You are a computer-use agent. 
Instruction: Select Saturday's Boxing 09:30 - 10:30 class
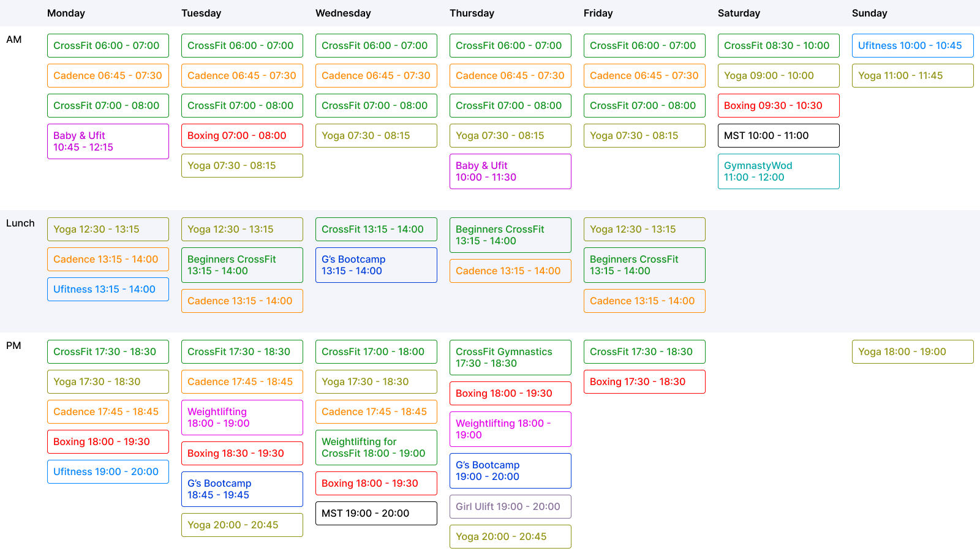[x=778, y=105]
